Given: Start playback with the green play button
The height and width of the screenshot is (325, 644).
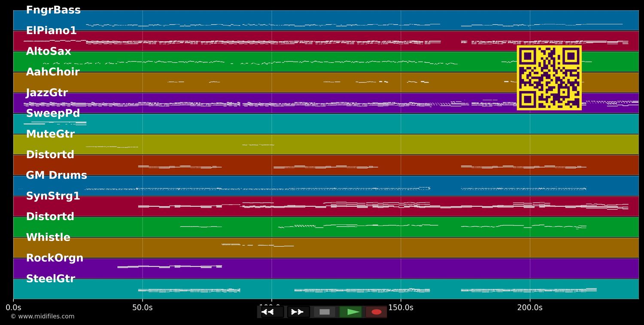Looking at the screenshot, I should [351, 312].
